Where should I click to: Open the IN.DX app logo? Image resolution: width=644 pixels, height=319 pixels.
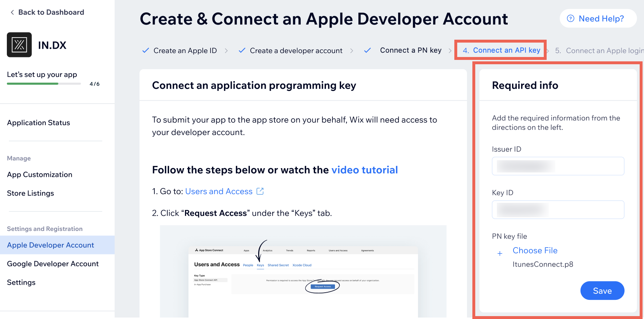click(19, 45)
